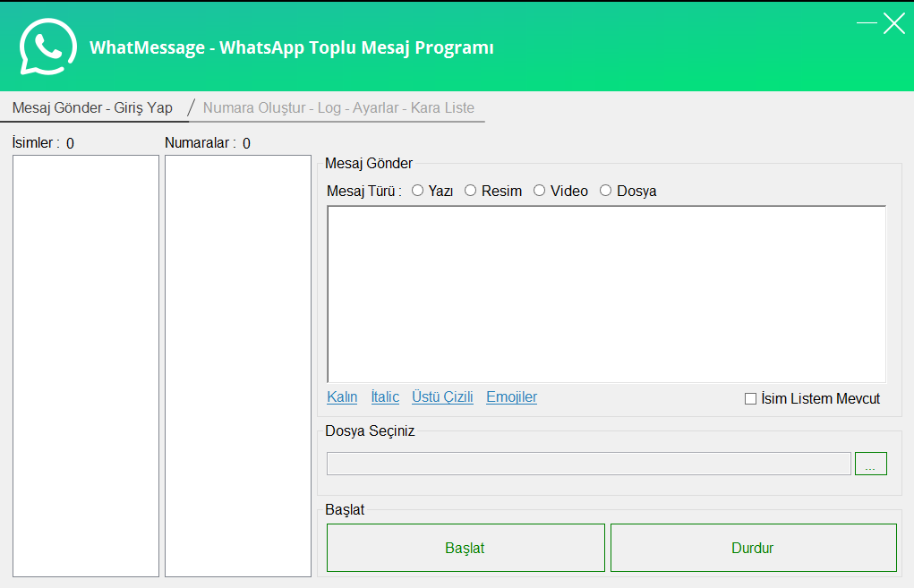Select the Dosya message type

tap(605, 191)
